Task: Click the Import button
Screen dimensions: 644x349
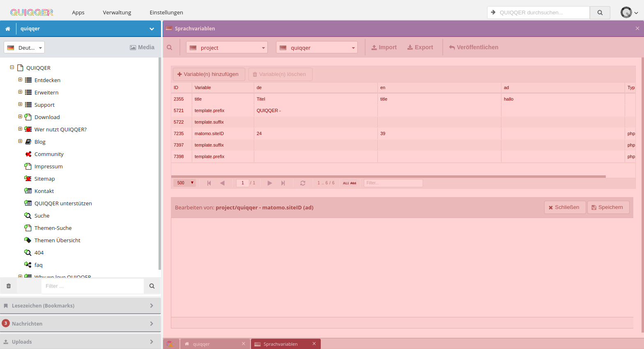Action: 384,47
